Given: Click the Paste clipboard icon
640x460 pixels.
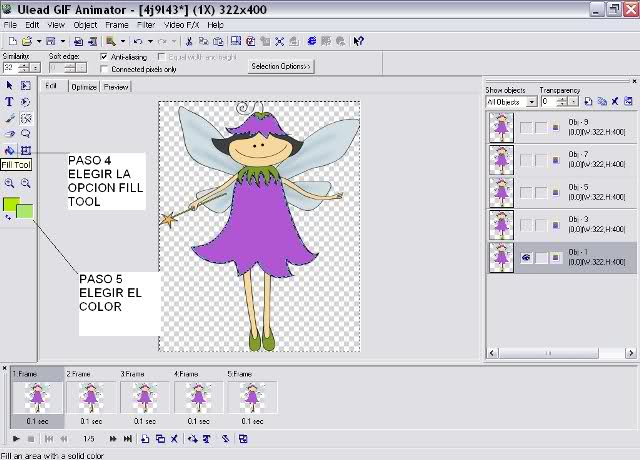Looking at the screenshot, I should tap(218, 41).
